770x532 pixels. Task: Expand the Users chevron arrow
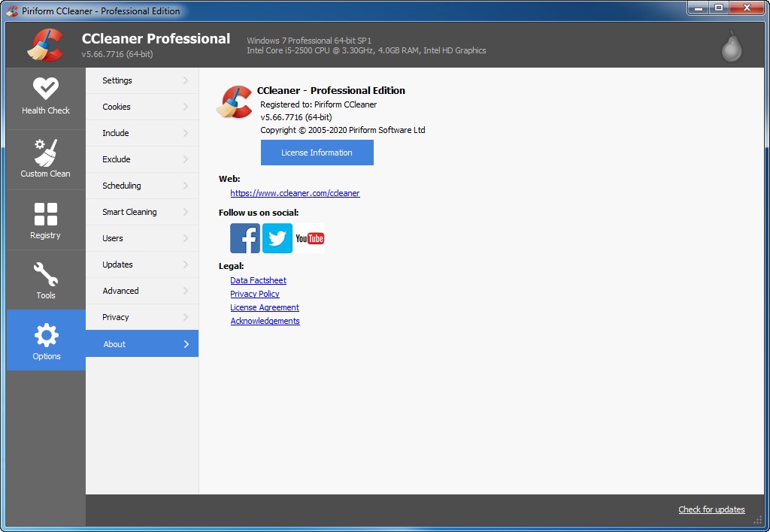coord(186,238)
